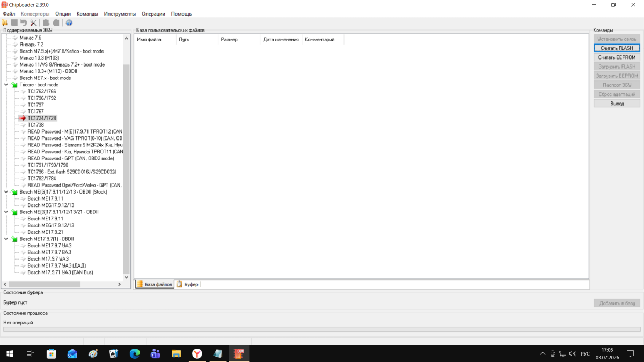Click the Считать EEPROM button
644x362 pixels.
617,57
